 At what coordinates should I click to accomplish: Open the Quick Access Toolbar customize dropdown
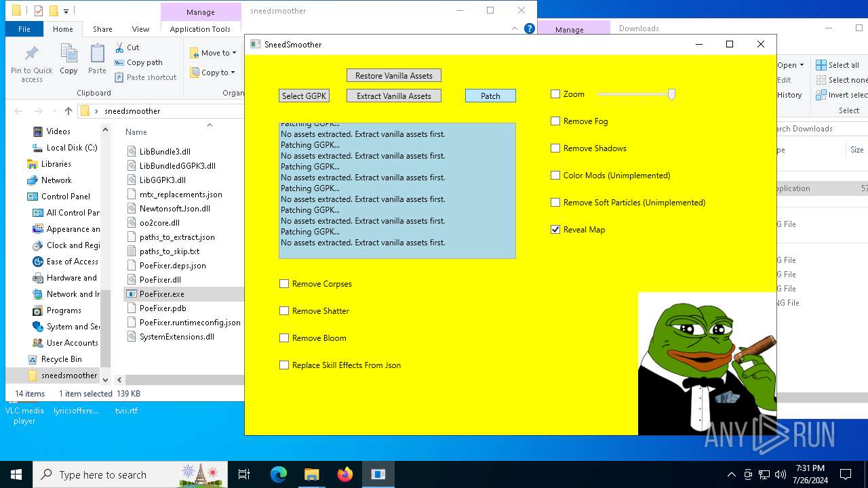click(x=66, y=11)
